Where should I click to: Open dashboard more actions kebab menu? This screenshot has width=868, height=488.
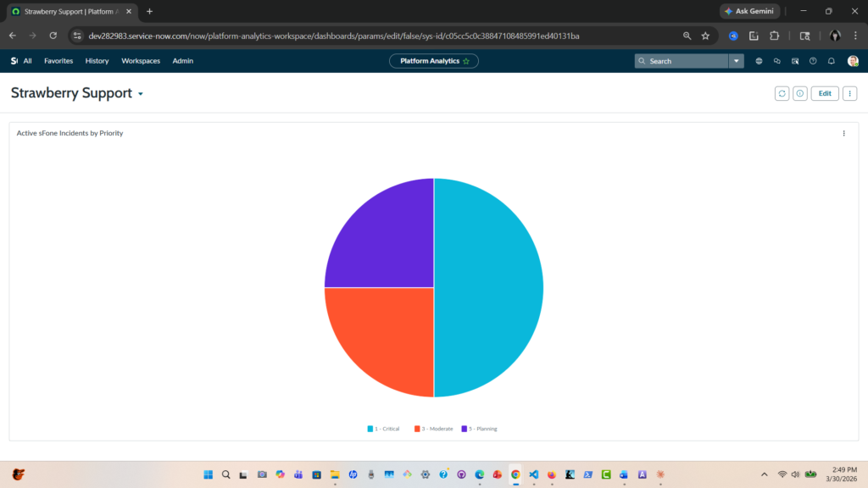pos(850,93)
